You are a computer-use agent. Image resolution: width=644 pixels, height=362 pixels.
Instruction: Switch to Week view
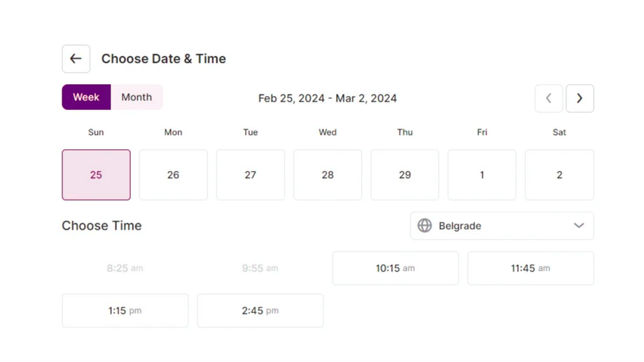86,97
